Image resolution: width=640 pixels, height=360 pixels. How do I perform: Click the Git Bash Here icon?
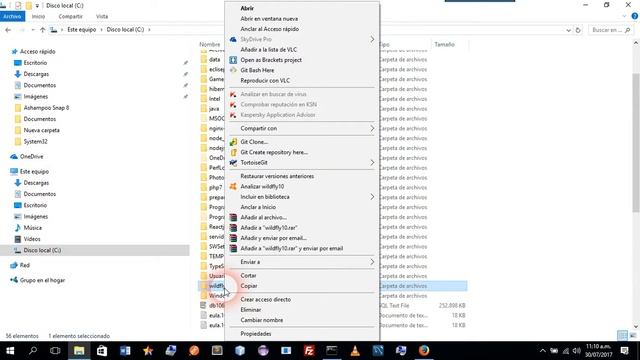tap(233, 70)
